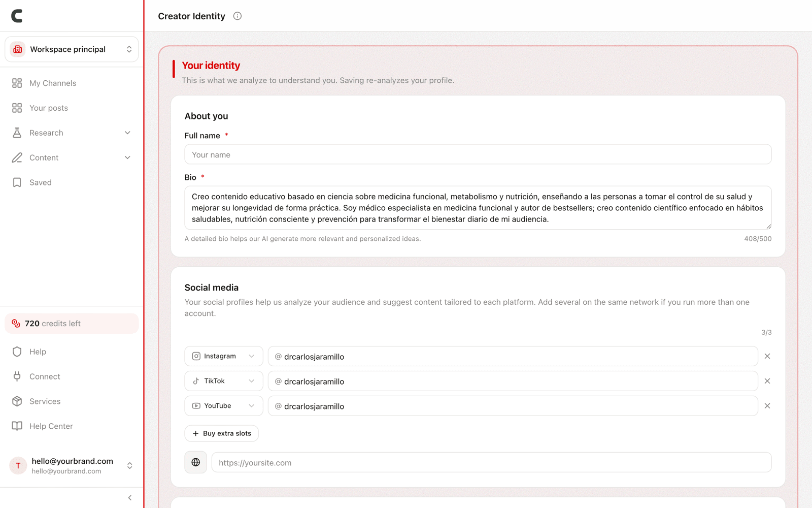Click Buy extra slots button
This screenshot has width=812, height=508.
tap(222, 433)
